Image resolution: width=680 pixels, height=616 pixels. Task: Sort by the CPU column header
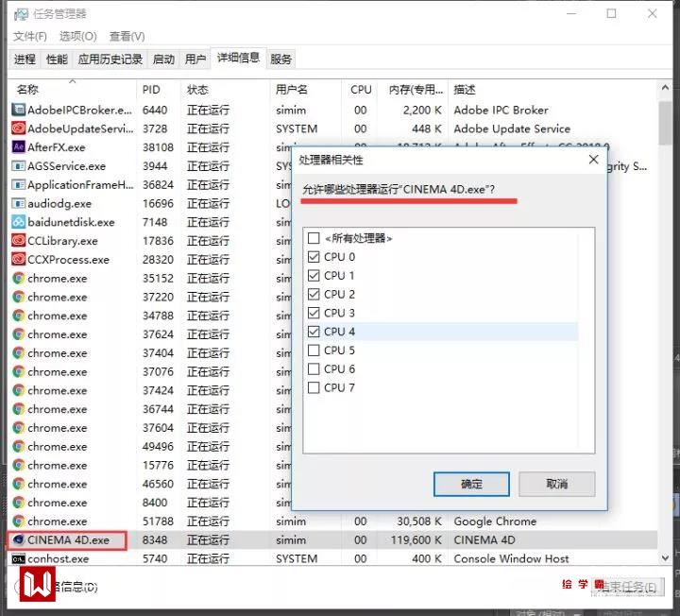click(361, 90)
